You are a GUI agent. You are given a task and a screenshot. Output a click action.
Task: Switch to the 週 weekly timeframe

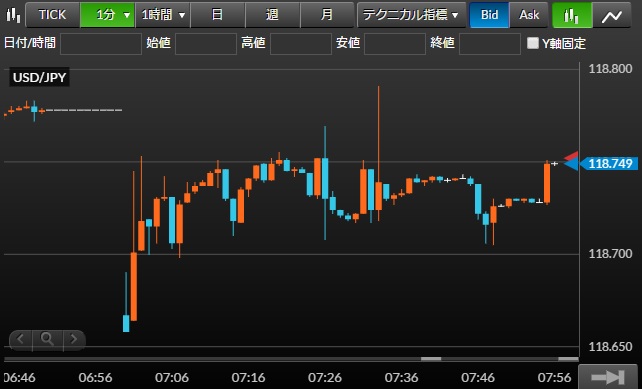[x=272, y=15]
